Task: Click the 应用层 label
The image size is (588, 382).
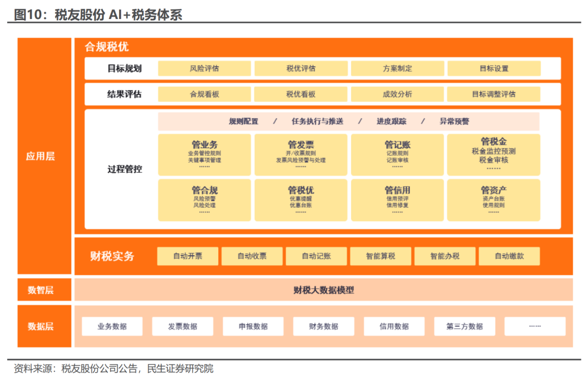Action: (40, 156)
